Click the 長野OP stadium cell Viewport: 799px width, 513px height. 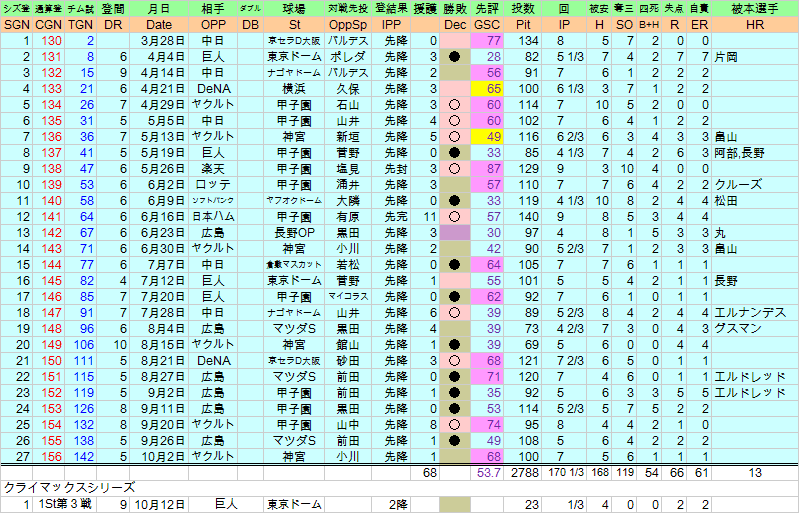coord(294,233)
